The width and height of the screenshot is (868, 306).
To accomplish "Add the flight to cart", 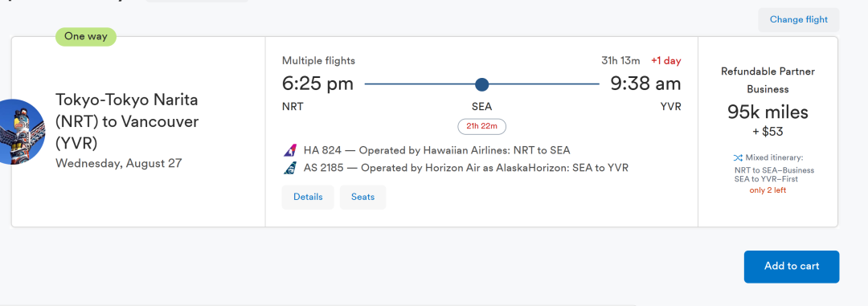I will tap(792, 266).
